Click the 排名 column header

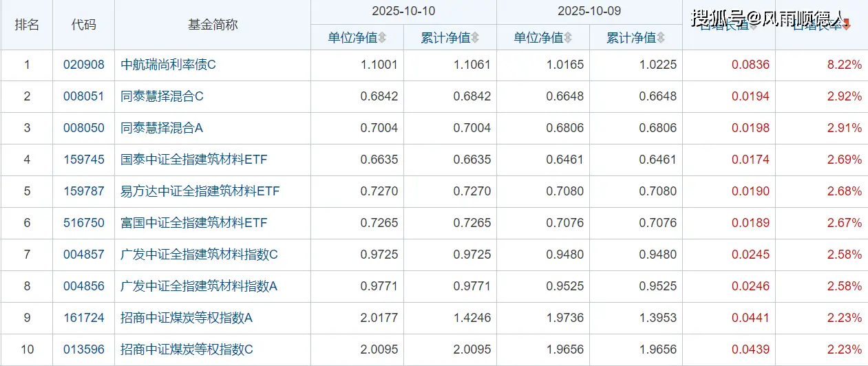27,25
